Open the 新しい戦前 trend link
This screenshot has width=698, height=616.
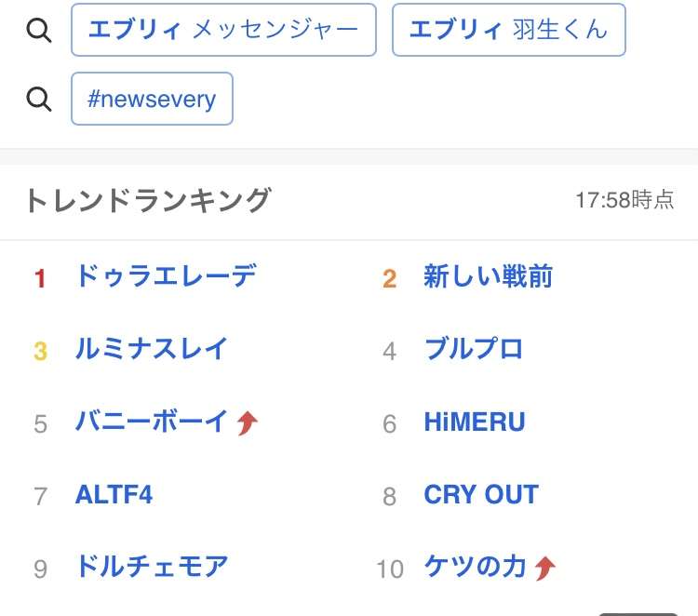489,276
